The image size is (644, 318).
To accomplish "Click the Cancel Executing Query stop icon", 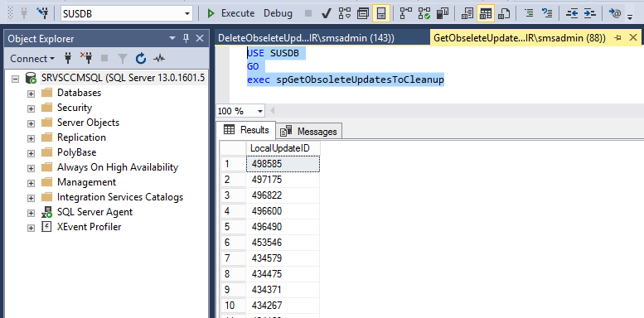I will tap(308, 13).
